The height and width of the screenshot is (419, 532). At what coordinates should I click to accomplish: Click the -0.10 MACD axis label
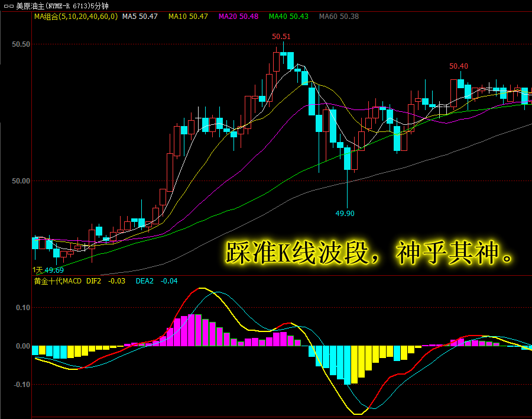click(x=22, y=385)
